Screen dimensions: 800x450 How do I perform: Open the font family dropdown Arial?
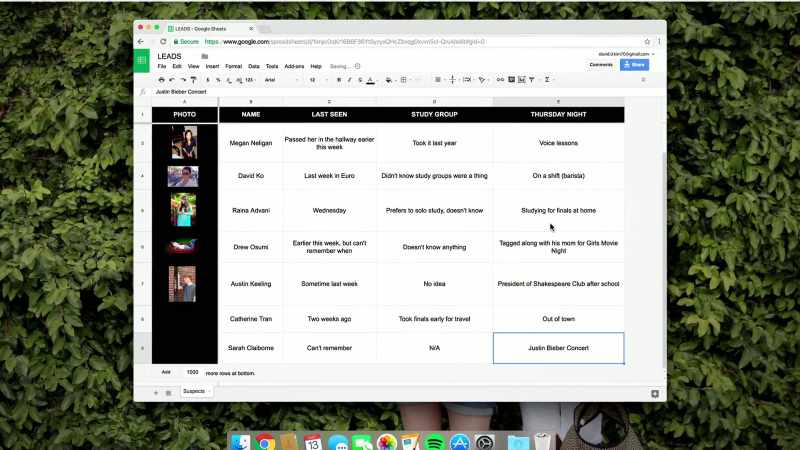281,80
